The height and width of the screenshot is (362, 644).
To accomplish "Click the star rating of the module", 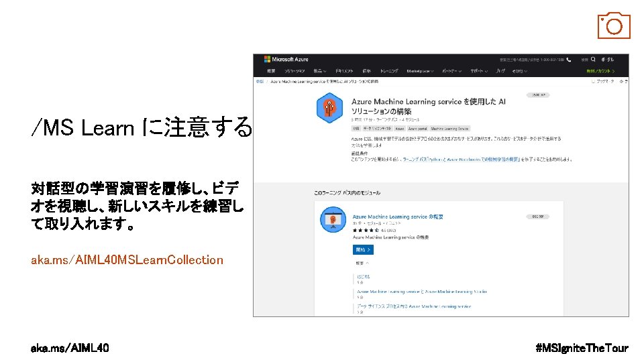I will [366, 230].
